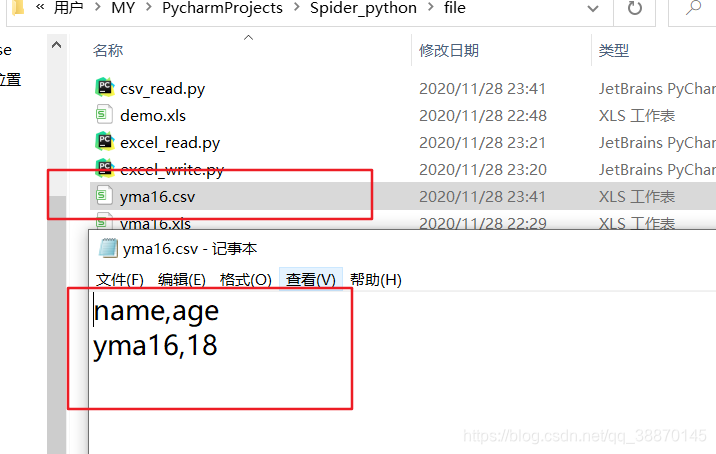
Task: Open the 帮助(H) menu in Notepad
Action: (376, 280)
